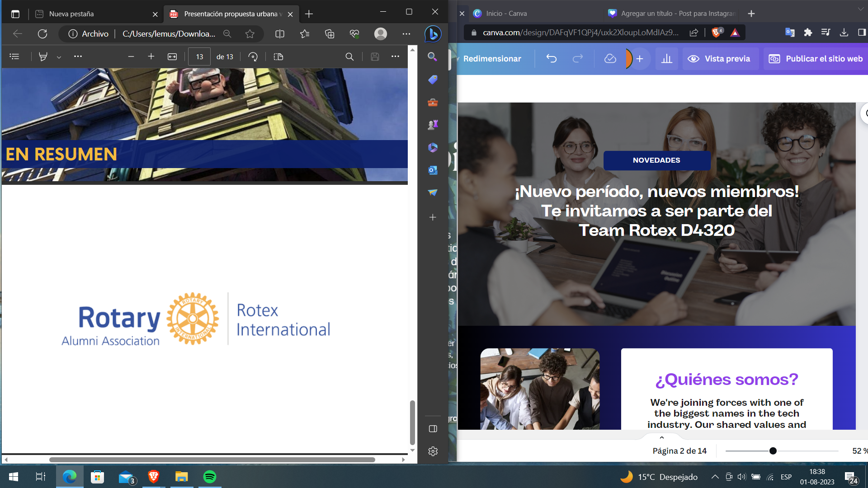The height and width of the screenshot is (488, 868).
Task: Toggle Edge split screen view
Action: (x=280, y=34)
